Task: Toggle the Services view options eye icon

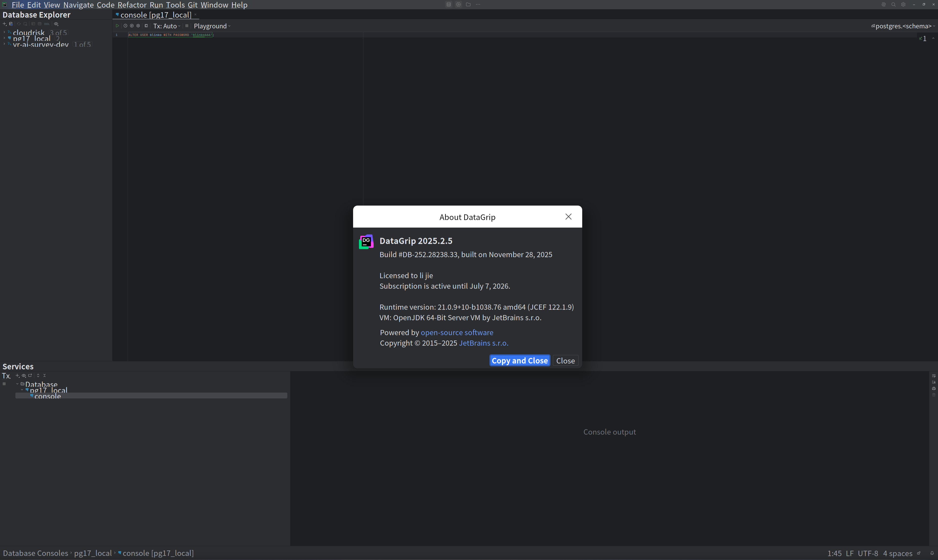Action: (24, 375)
